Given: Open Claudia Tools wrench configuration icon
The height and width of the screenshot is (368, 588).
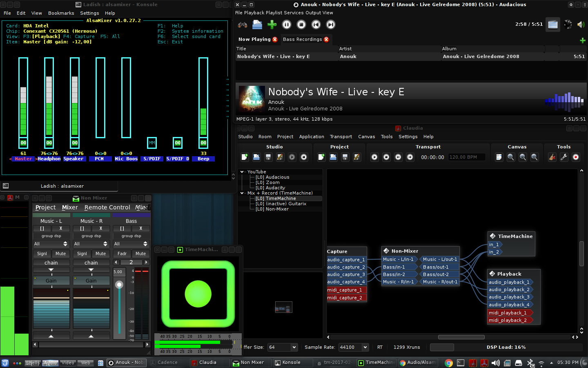Looking at the screenshot, I should pyautogui.click(x=564, y=157).
